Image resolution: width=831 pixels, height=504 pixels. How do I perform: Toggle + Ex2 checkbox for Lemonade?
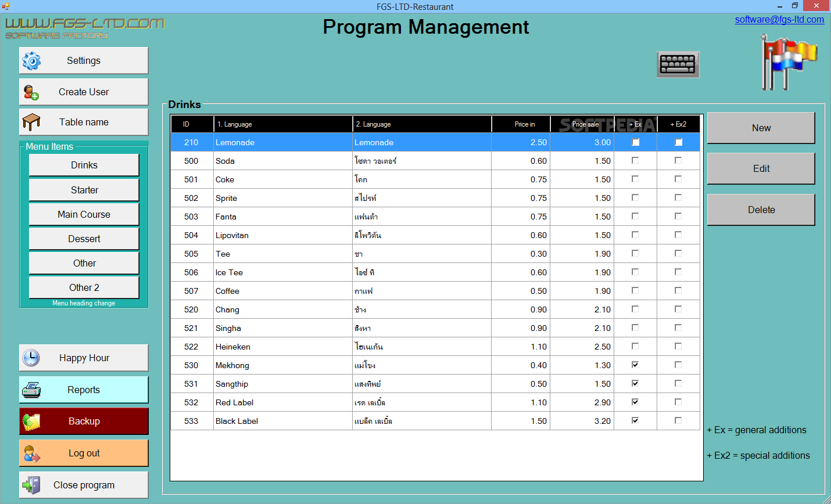click(x=678, y=142)
